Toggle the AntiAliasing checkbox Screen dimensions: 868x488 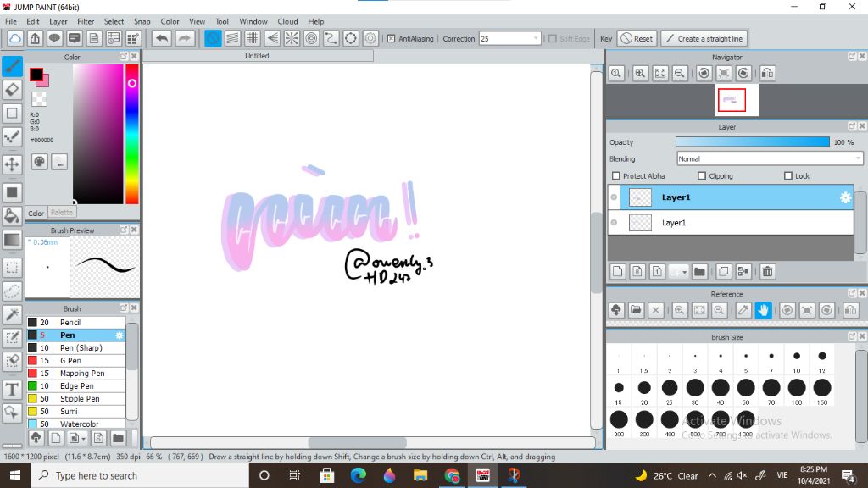pyautogui.click(x=391, y=39)
